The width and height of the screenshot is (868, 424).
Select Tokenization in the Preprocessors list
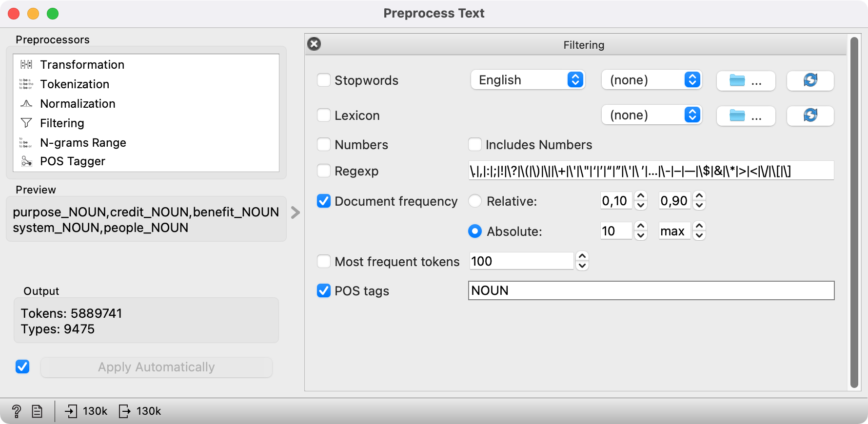point(75,84)
